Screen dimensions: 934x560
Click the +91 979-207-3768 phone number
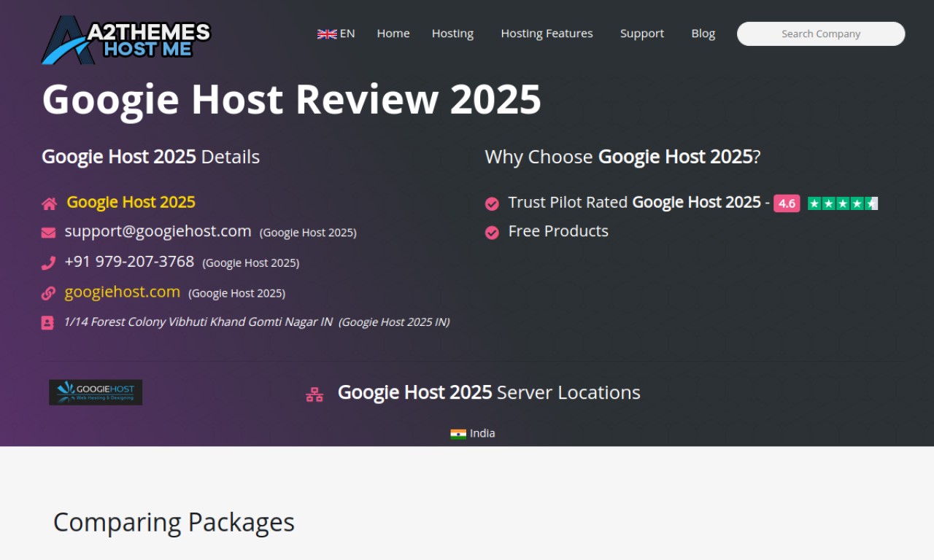[x=129, y=261]
